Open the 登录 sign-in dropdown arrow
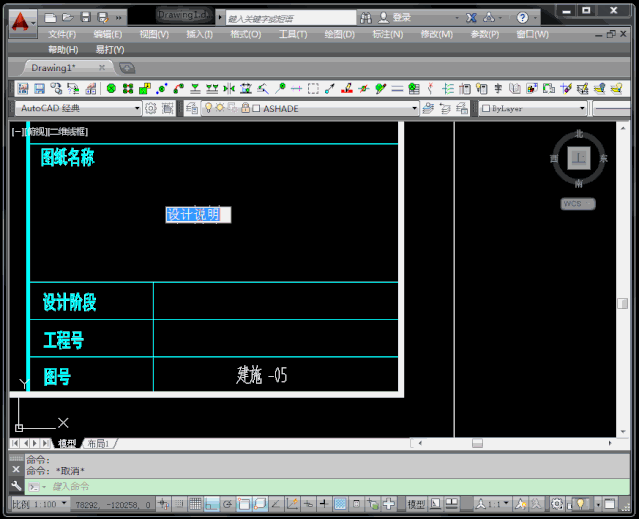Screen dimensions: 639x519 click(x=457, y=18)
